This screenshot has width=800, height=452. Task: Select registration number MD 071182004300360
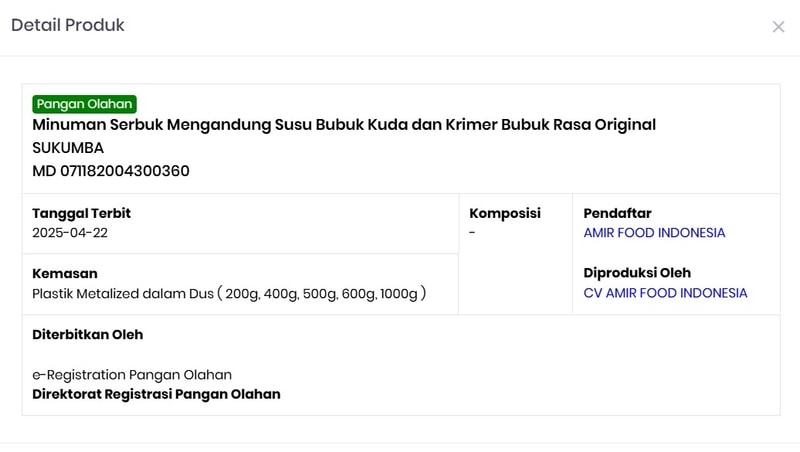[x=111, y=171]
